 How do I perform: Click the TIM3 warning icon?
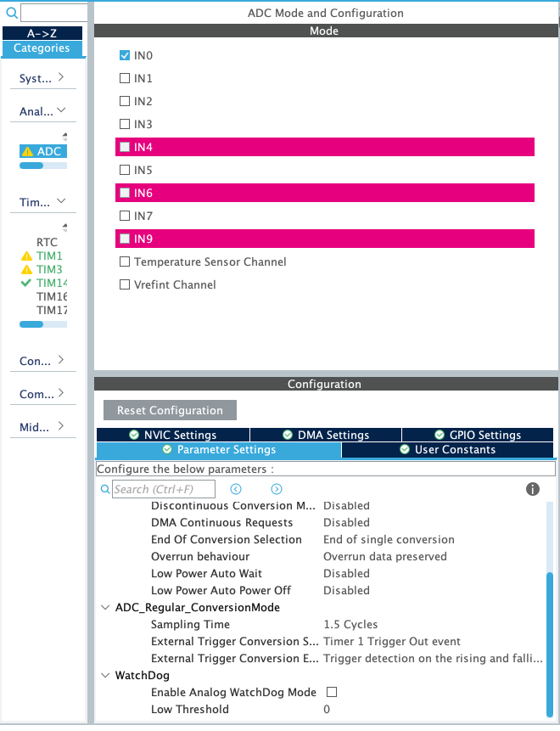(26, 269)
